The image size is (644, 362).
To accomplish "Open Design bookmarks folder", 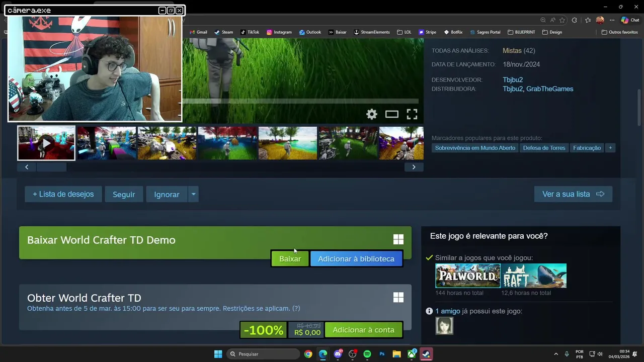I will [552, 32].
